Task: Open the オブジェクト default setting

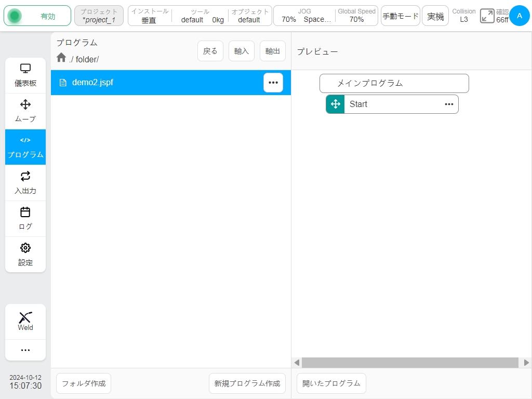Action: pos(250,16)
